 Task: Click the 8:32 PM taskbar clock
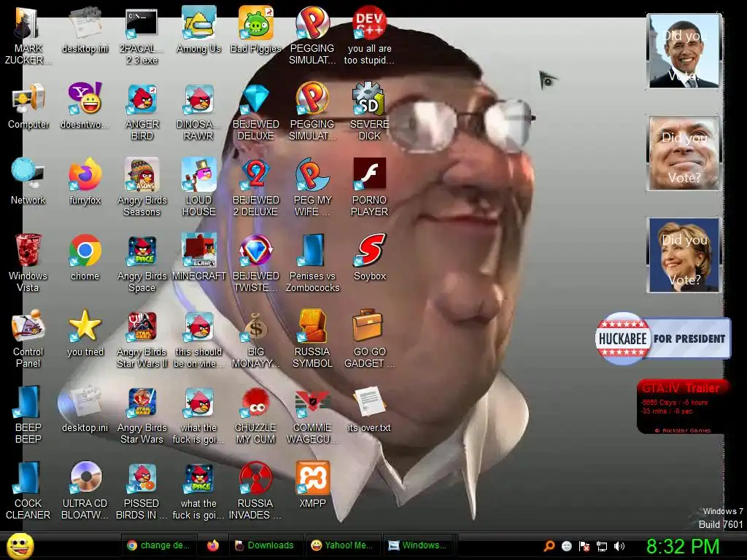click(683, 546)
